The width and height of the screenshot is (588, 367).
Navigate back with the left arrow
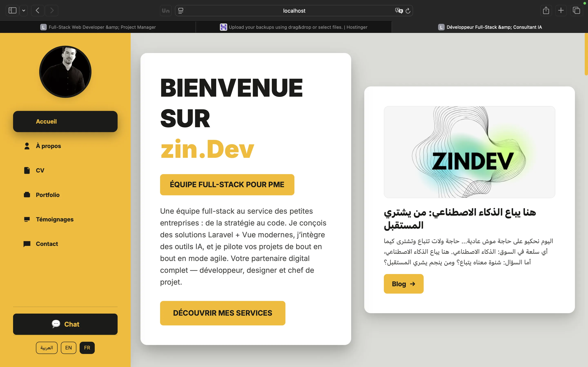[38, 10]
